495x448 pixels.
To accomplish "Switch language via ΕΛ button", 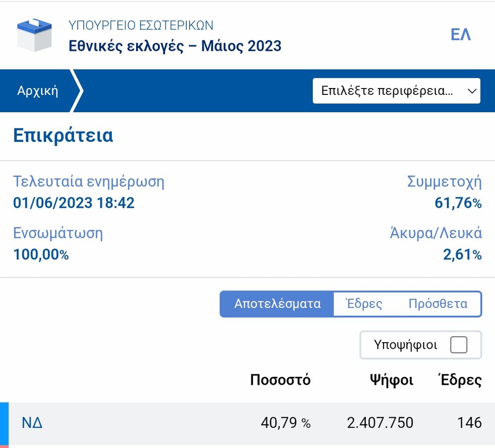I will click(460, 35).
